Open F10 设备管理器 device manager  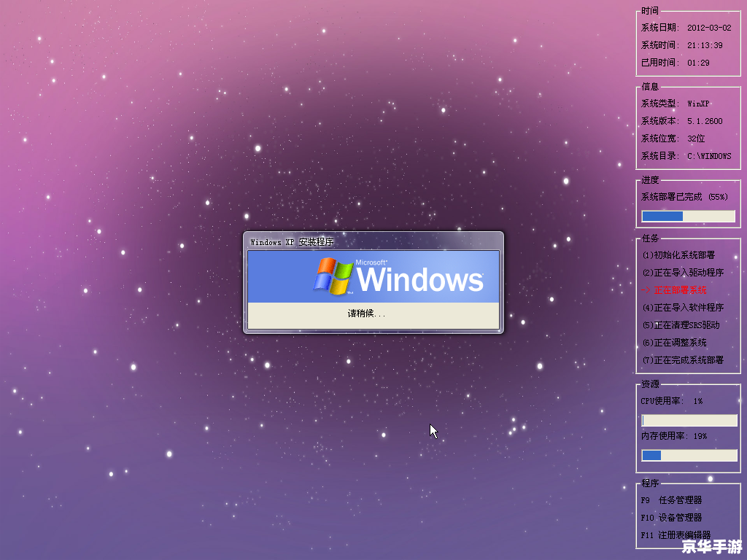pyautogui.click(x=671, y=518)
